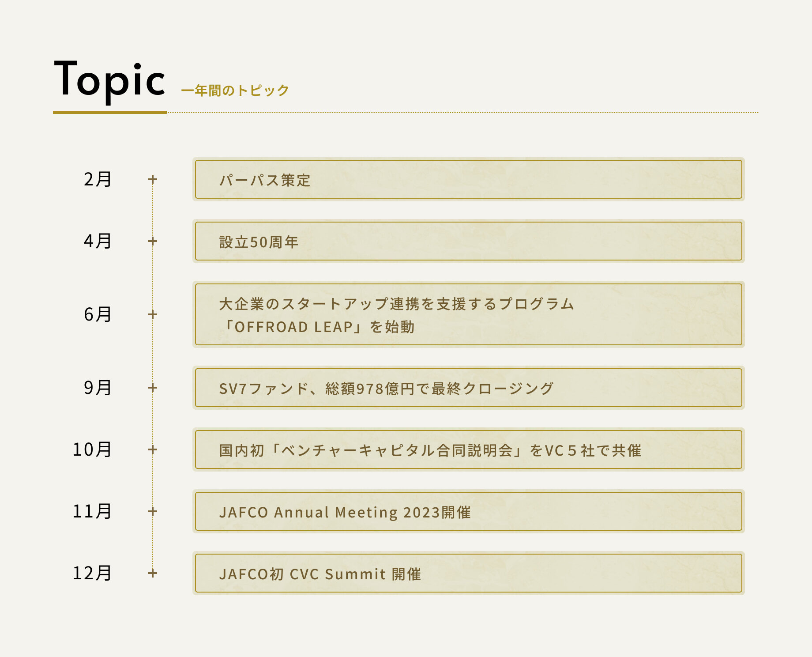Select the JAFCO初 CVC Summit box
This screenshot has height=657, width=812.
coord(468,573)
